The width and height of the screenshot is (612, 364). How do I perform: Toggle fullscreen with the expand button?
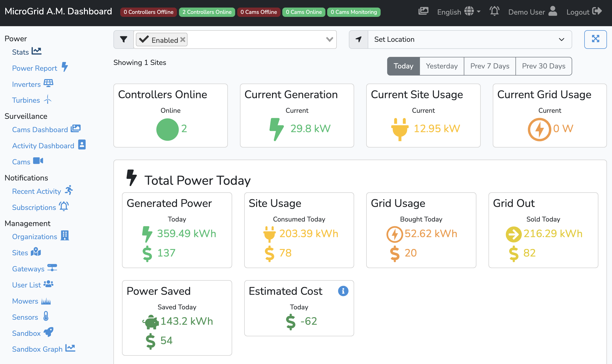(x=595, y=39)
